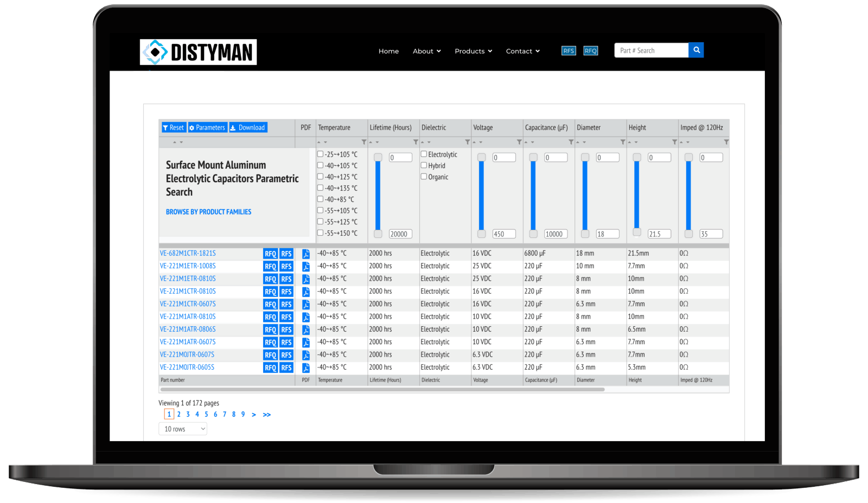Check the -40~+85 °C temperature checkbox
This screenshot has width=868, height=503.
click(320, 199)
